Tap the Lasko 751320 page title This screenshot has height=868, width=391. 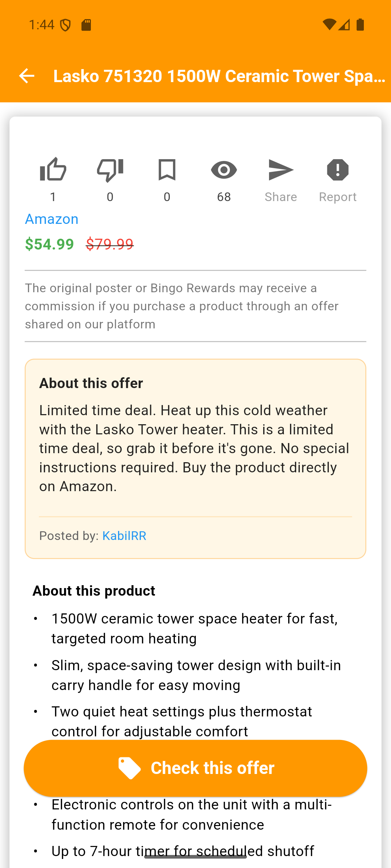pos(219,76)
